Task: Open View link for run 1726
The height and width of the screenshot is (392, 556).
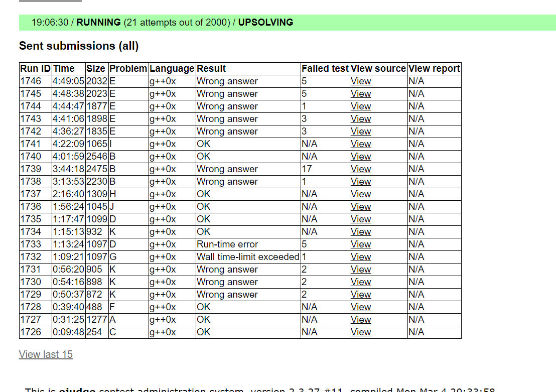Action: (361, 332)
